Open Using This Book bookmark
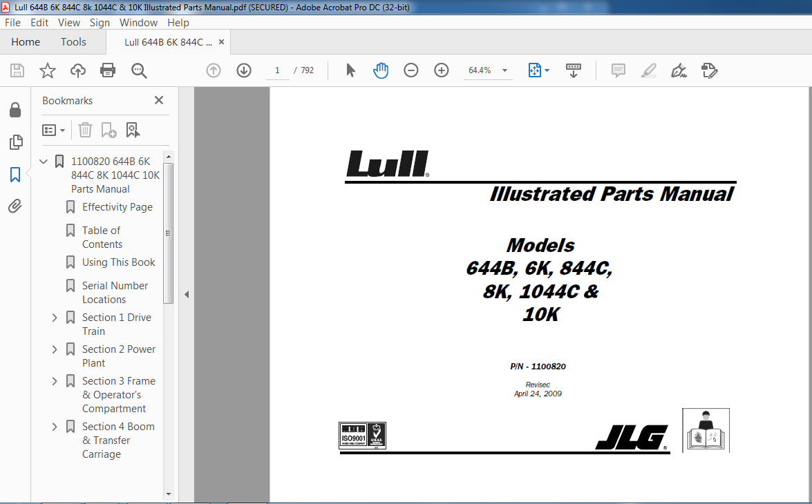Viewport: 812px width, 504px height. 119,262
